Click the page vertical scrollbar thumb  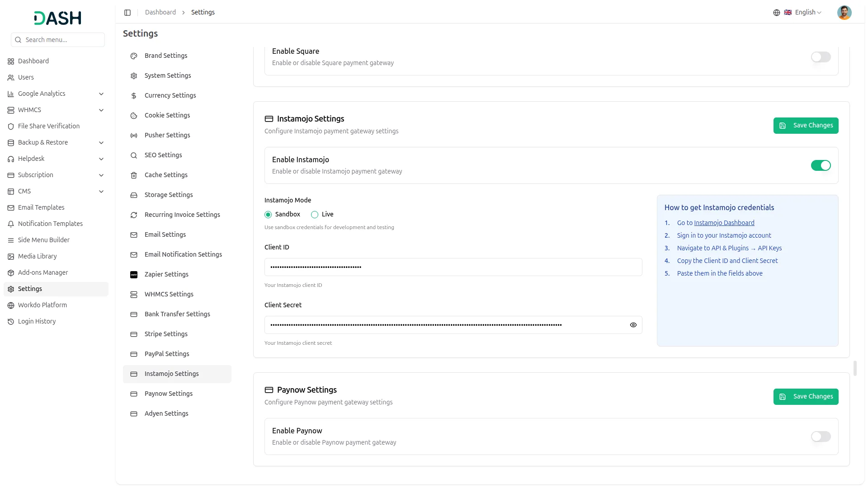[x=855, y=368]
